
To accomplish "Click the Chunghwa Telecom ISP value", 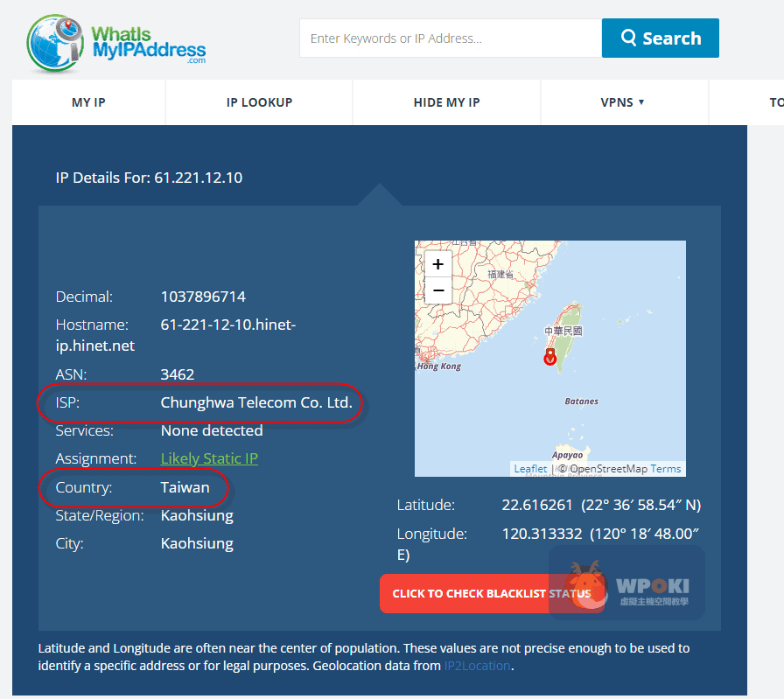I will tap(256, 402).
